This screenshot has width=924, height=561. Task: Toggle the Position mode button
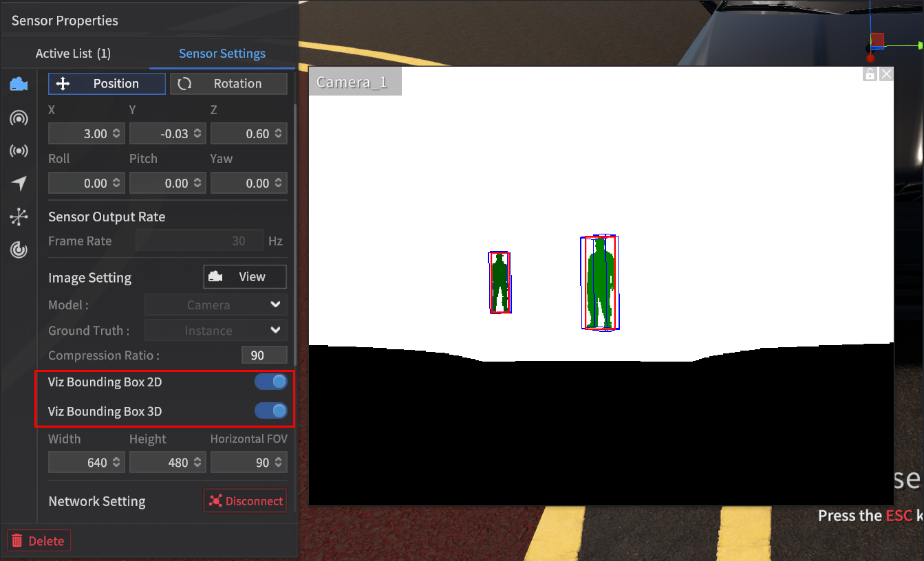point(107,83)
